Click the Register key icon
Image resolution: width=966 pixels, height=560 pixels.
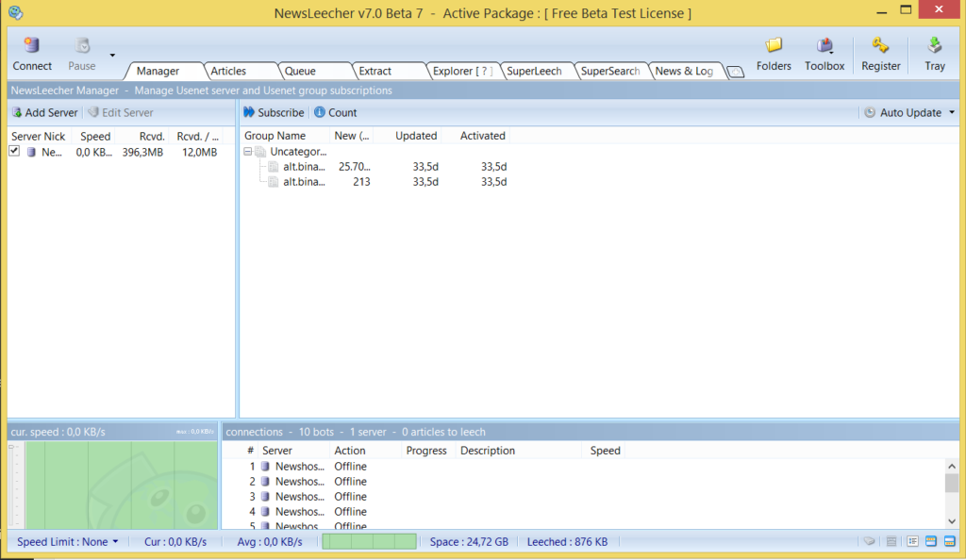[x=880, y=45]
